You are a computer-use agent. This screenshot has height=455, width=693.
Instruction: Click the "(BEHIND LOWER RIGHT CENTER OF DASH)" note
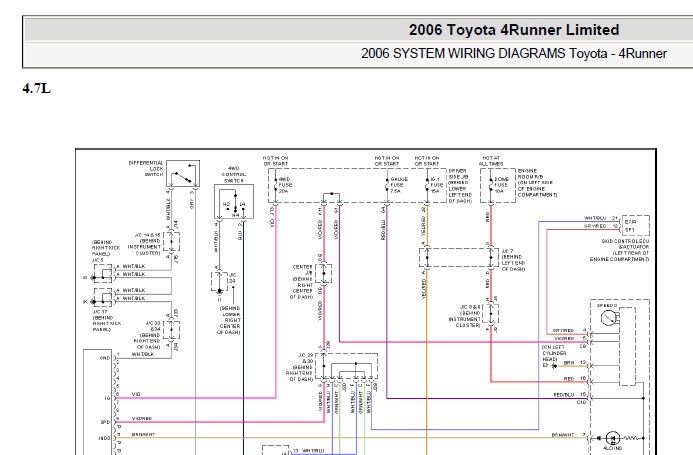click(230, 320)
